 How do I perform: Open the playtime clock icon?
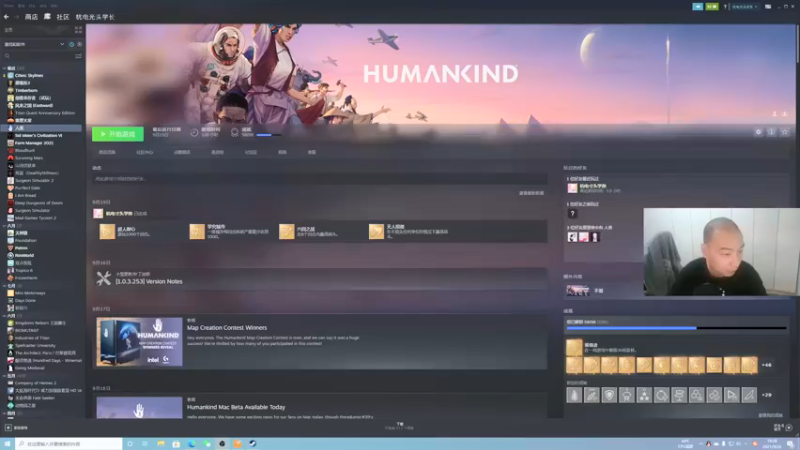[x=194, y=133]
